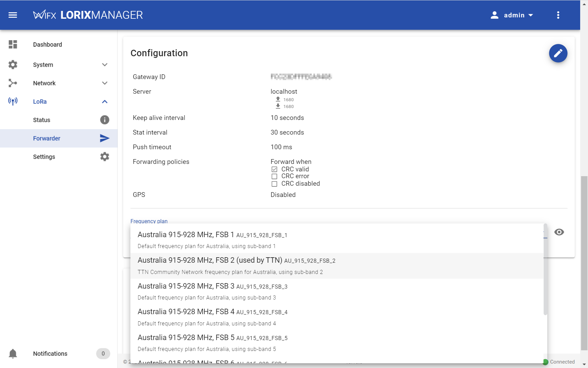Open the hamburger navigation menu
The image size is (588, 368).
[x=13, y=15]
